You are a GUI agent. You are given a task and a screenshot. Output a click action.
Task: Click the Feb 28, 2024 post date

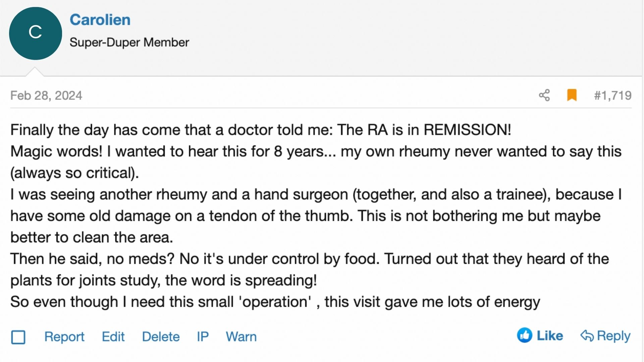coord(46,96)
